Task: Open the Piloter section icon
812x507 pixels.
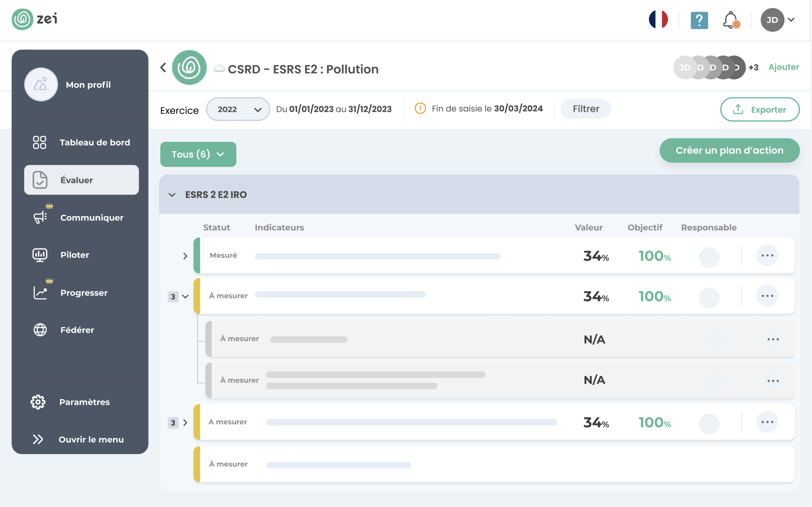Action: tap(39, 255)
